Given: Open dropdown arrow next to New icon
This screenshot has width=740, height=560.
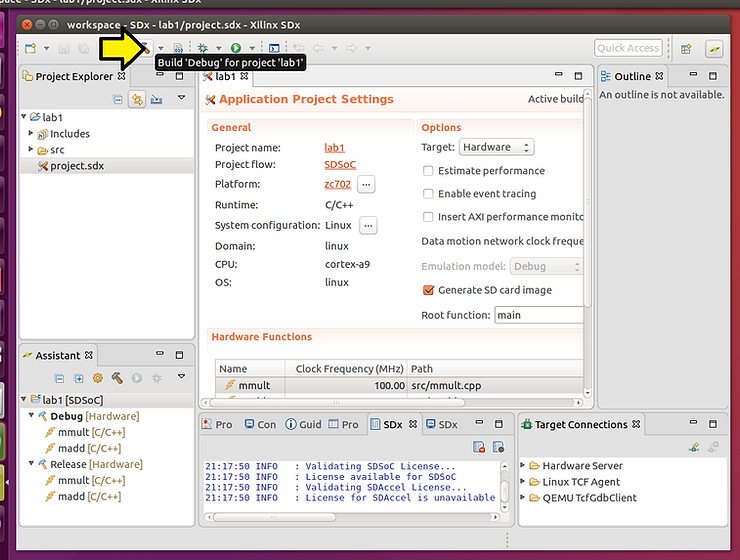Looking at the screenshot, I should pyautogui.click(x=46, y=48).
